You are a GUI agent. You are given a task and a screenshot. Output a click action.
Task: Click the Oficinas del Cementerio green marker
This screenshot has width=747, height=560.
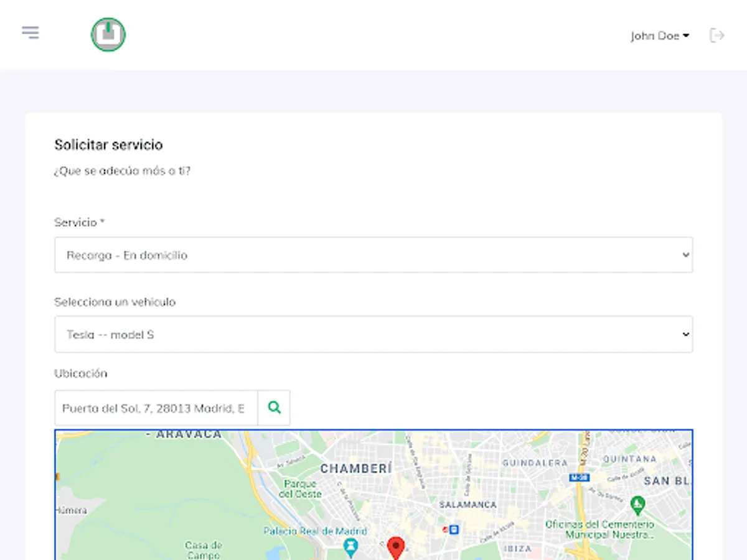point(637,505)
